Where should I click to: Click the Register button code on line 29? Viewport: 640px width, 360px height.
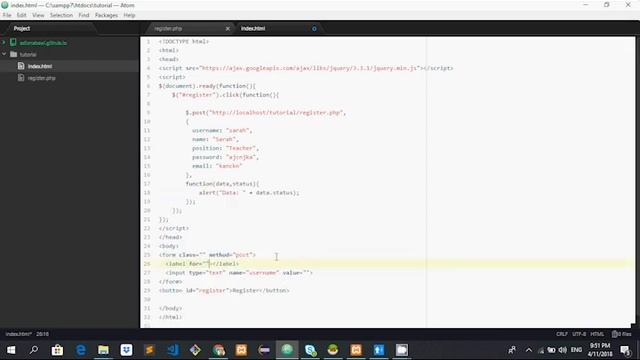point(224,291)
